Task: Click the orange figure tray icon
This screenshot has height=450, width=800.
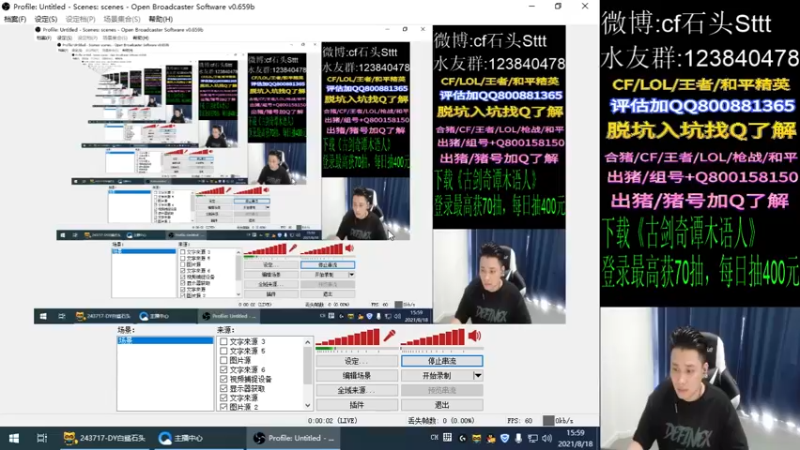Action: point(491,438)
